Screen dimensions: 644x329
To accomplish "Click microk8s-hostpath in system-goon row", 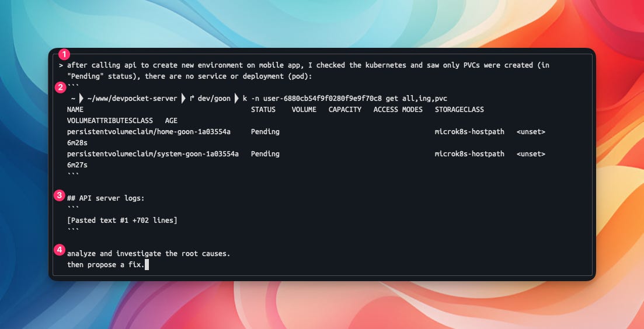I will (x=469, y=154).
